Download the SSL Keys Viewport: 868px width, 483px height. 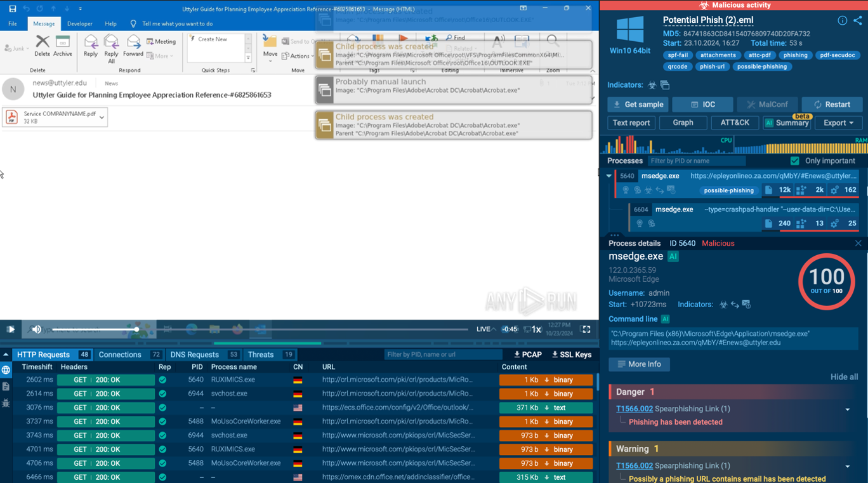coord(571,355)
